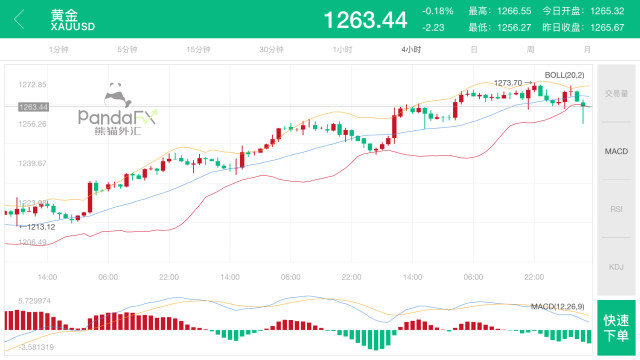Select the 5分钟 timeframe tab
Screen dimensions: 640x360
(127, 50)
